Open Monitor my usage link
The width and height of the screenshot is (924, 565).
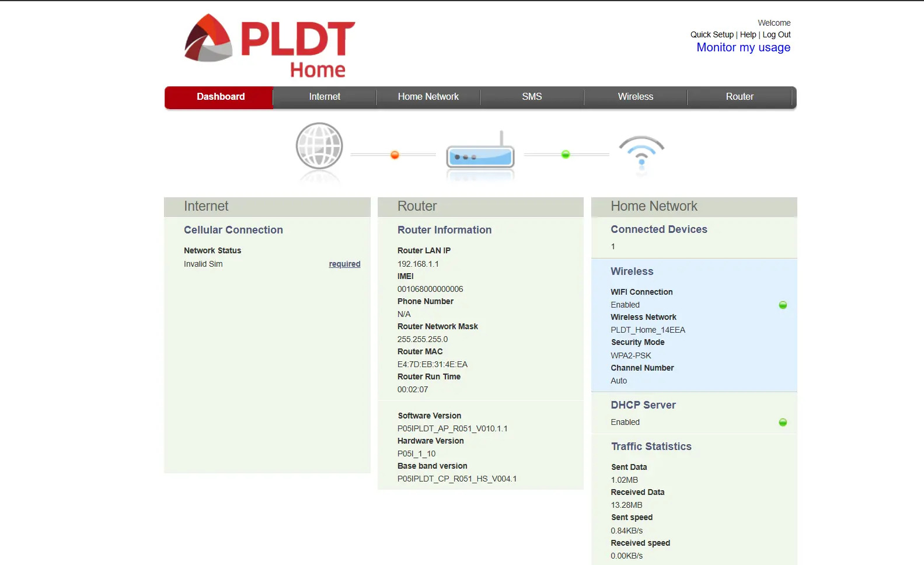pyautogui.click(x=744, y=47)
